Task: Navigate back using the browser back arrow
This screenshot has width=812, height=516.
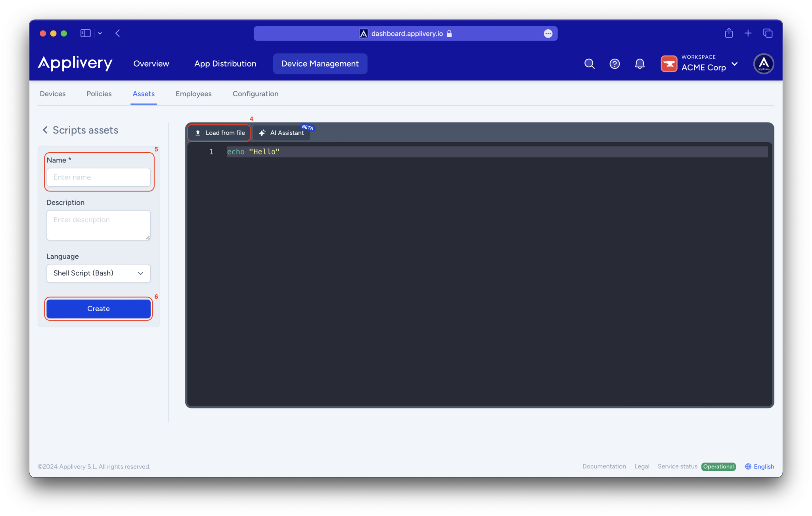Action: coord(118,33)
